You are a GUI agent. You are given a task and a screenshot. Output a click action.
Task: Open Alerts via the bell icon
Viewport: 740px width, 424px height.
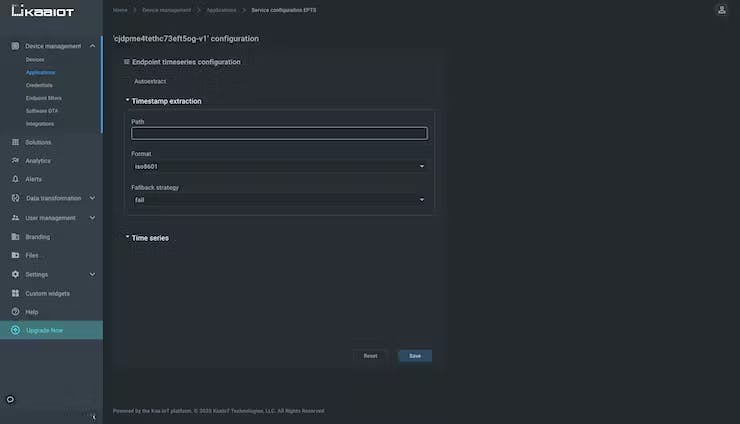click(15, 179)
